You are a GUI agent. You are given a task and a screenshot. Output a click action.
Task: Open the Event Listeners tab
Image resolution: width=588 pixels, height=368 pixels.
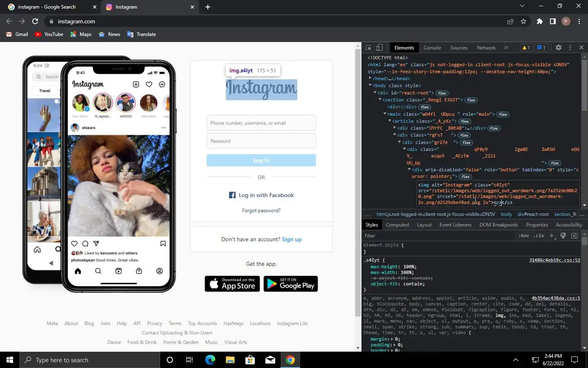(x=455, y=225)
